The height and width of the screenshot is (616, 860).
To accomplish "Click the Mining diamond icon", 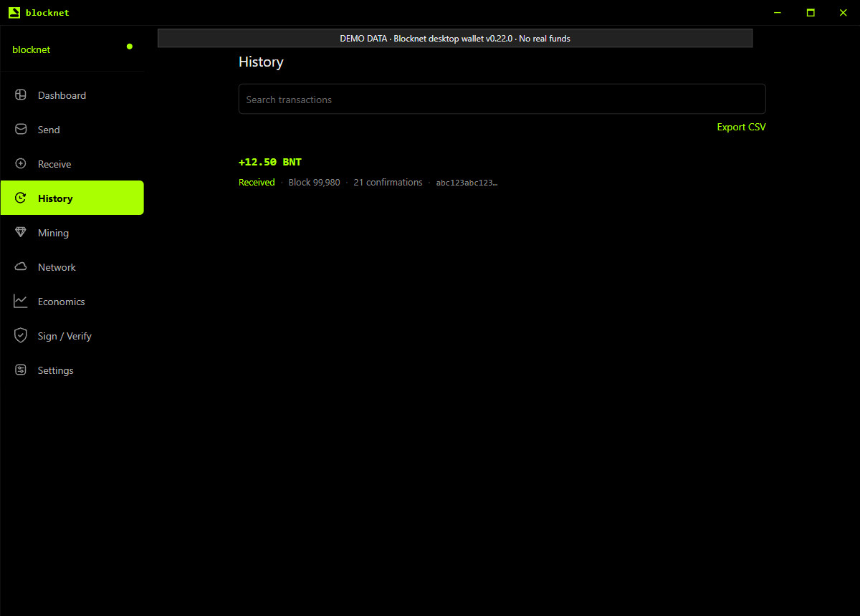I will (x=21, y=233).
